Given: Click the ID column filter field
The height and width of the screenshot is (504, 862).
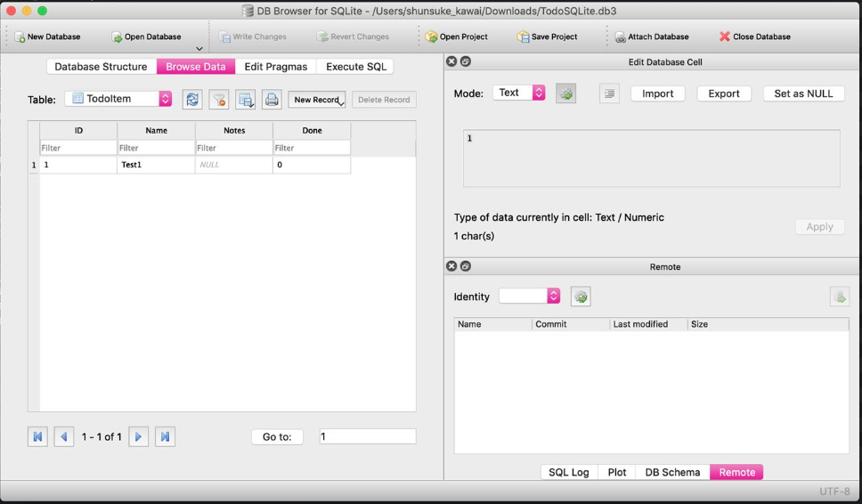Looking at the screenshot, I should 78,148.
